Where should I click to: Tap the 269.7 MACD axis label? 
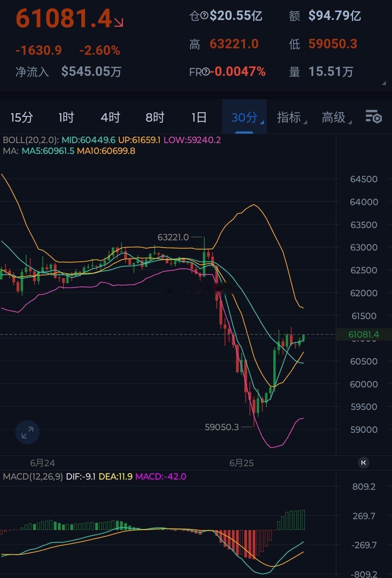coord(364,516)
